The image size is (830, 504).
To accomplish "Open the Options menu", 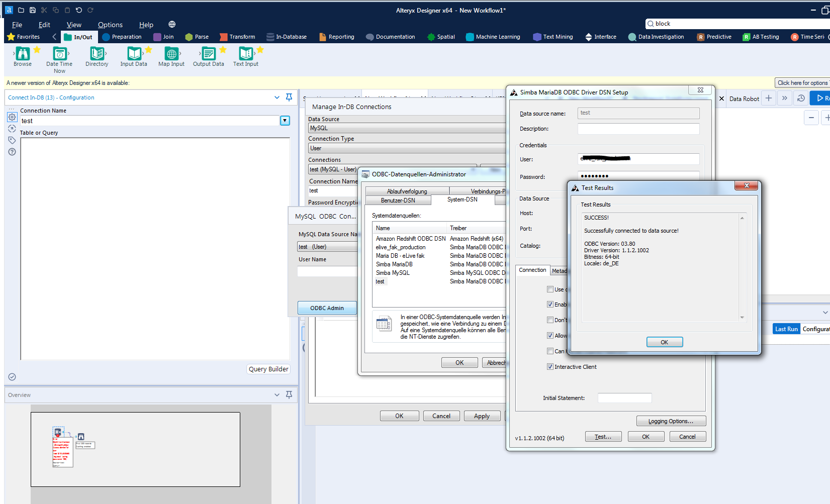I will (x=110, y=25).
